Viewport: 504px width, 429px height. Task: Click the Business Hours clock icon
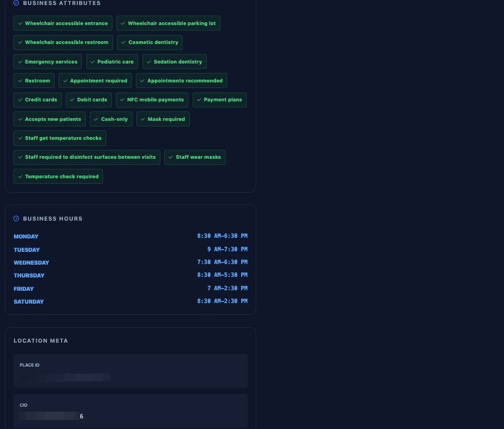tap(16, 218)
